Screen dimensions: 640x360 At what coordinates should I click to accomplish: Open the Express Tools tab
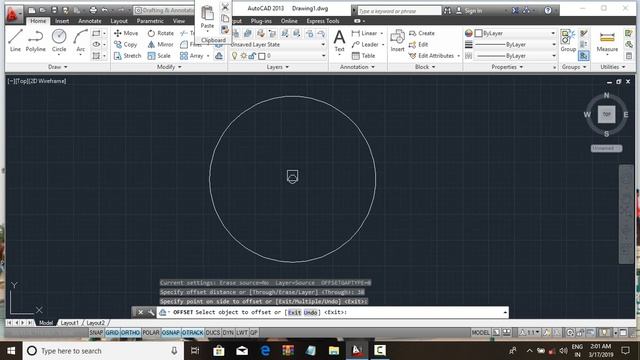pos(322,21)
